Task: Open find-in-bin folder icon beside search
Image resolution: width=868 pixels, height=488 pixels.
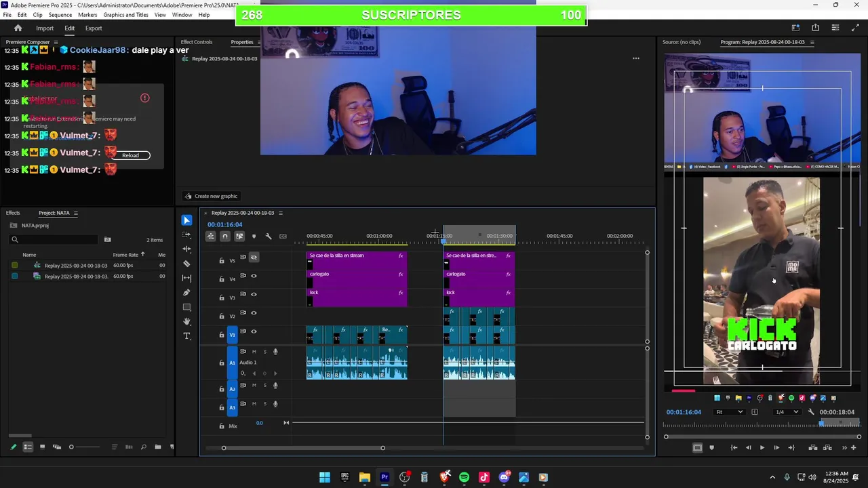Action: point(107,239)
